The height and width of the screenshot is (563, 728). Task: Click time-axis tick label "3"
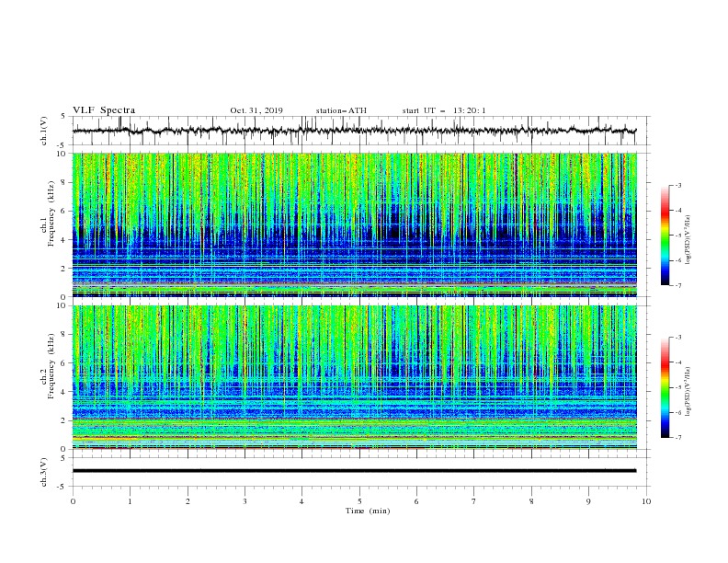(x=245, y=501)
